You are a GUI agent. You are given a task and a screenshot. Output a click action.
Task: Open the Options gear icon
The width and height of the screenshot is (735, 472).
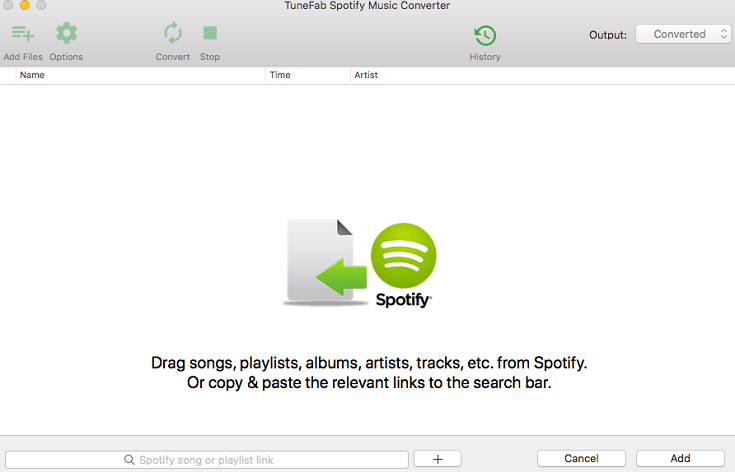tap(67, 33)
